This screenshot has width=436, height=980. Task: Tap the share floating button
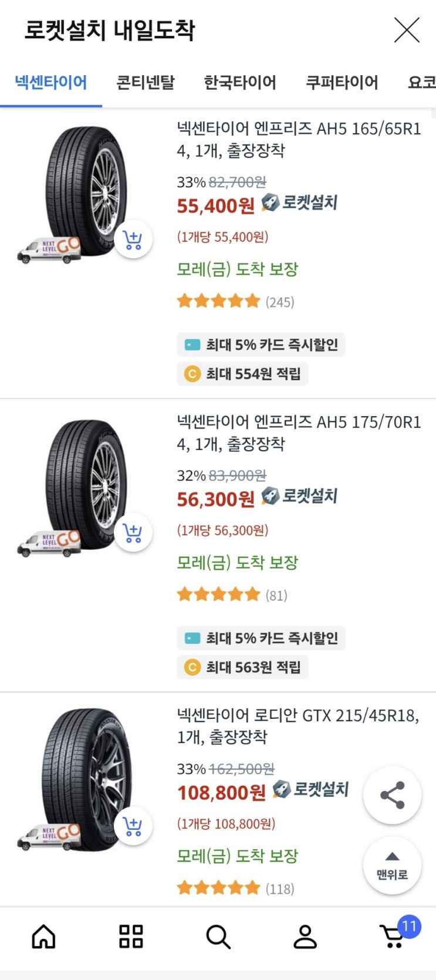click(x=392, y=795)
